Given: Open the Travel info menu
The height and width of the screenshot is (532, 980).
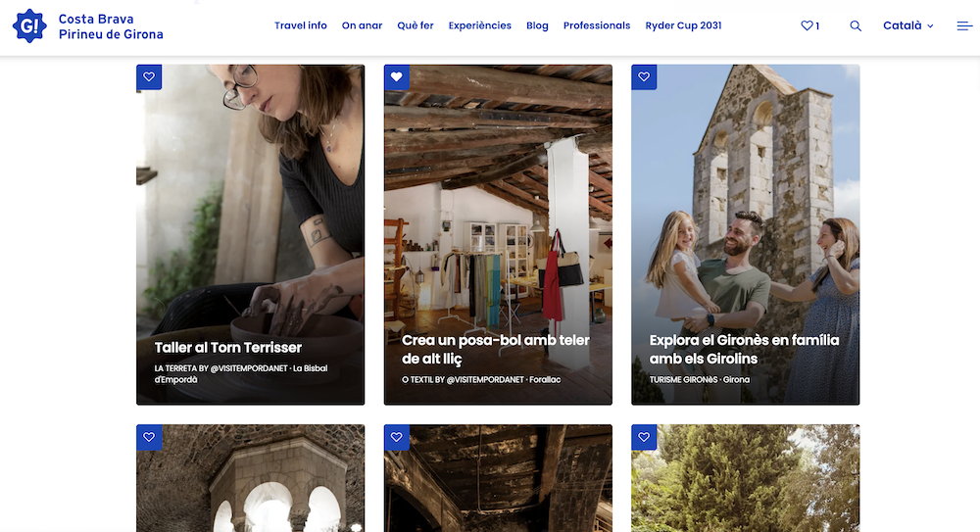Looking at the screenshot, I should (x=301, y=25).
